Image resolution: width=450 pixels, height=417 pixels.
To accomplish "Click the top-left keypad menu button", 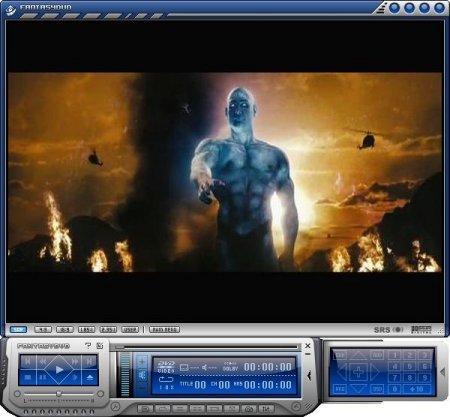I will (x=340, y=355).
